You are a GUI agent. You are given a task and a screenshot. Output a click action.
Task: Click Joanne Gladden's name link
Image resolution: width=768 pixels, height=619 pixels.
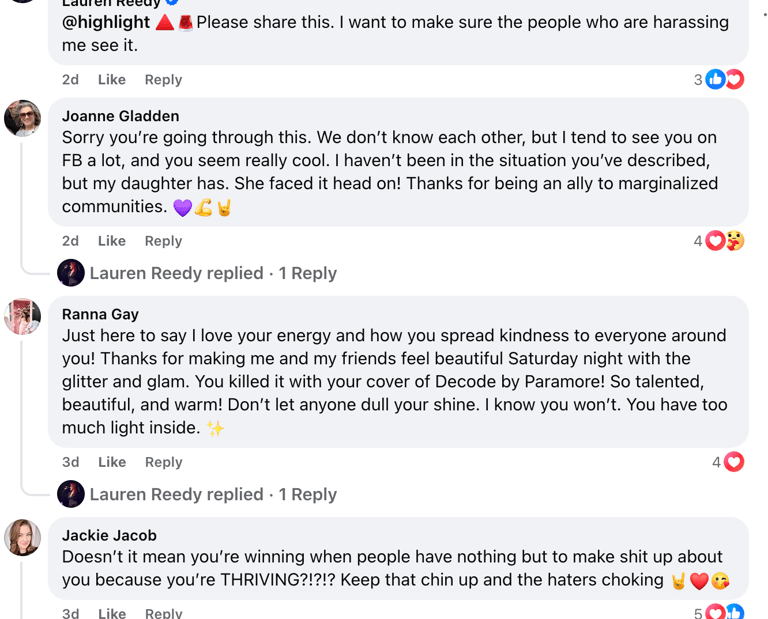[x=120, y=116]
